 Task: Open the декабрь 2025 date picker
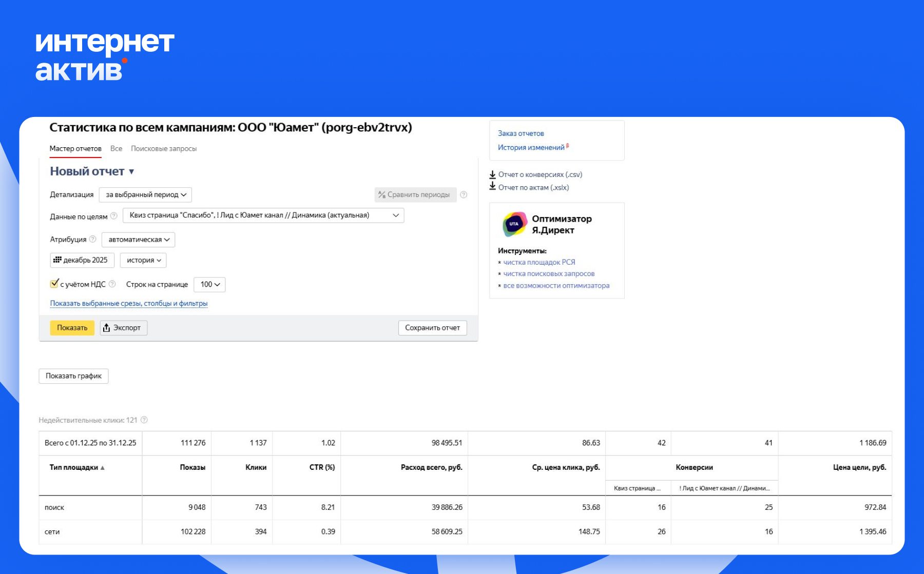point(82,260)
